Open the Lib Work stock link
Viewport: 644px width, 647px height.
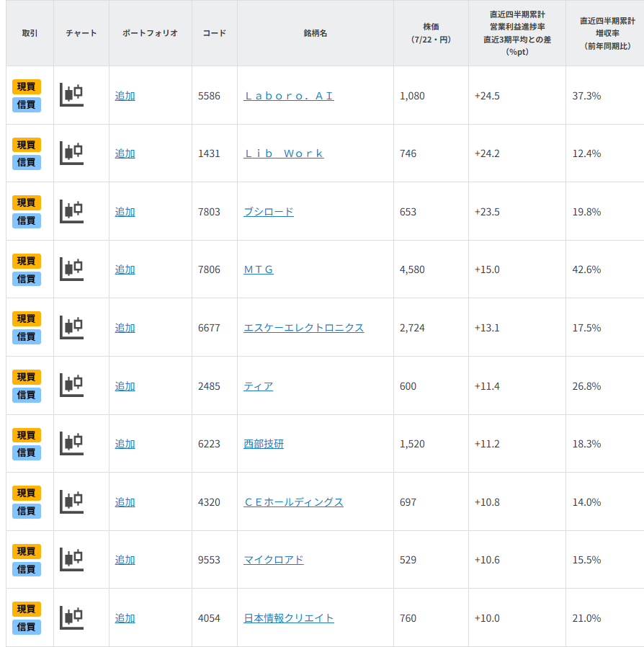tap(284, 153)
